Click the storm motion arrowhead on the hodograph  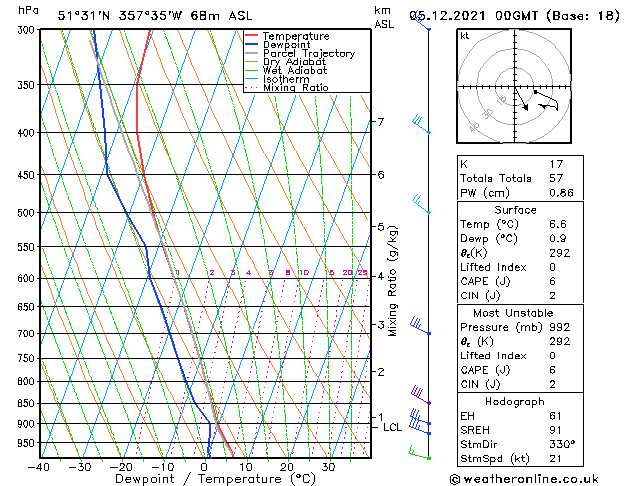pos(526,107)
